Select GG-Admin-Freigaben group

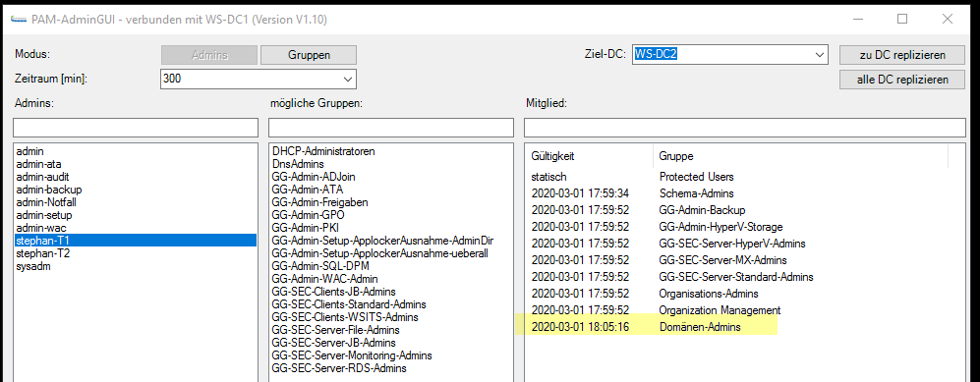tap(391, 202)
